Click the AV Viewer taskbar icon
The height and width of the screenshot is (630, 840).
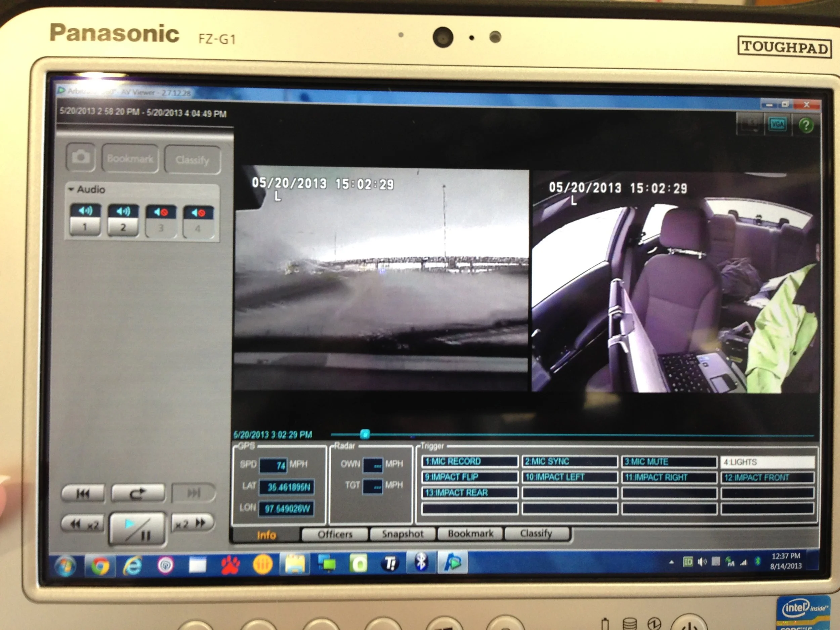coord(453,562)
